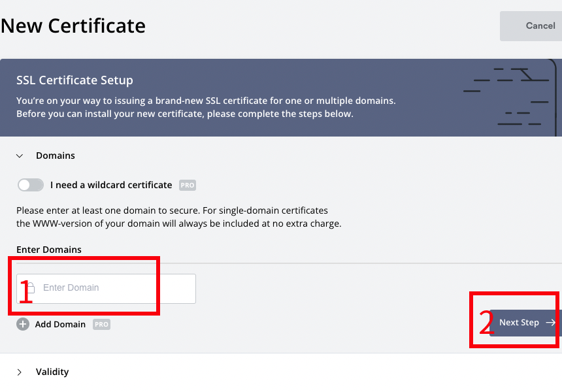Click PRO badge next to wildcard certificate
The image size is (562, 392).
pos(188,186)
